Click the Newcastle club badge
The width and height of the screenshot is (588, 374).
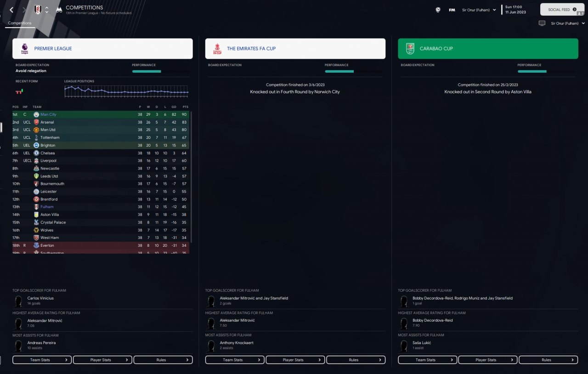[x=36, y=169]
